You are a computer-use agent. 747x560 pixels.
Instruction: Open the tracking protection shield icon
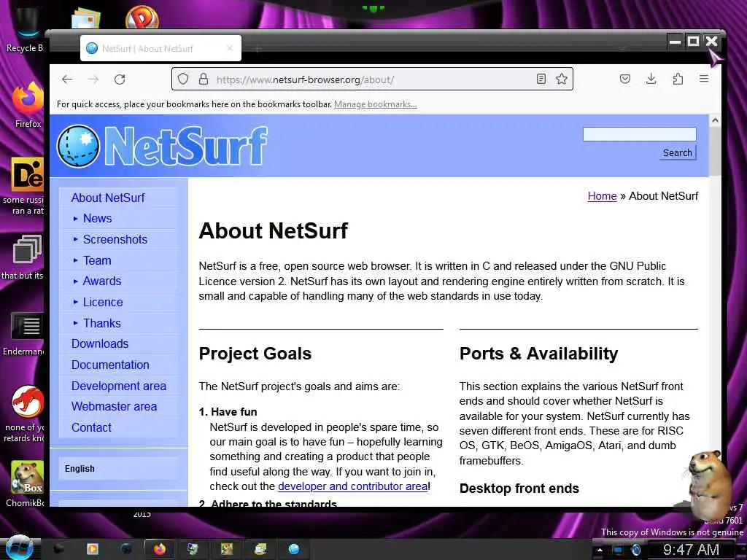tap(183, 79)
